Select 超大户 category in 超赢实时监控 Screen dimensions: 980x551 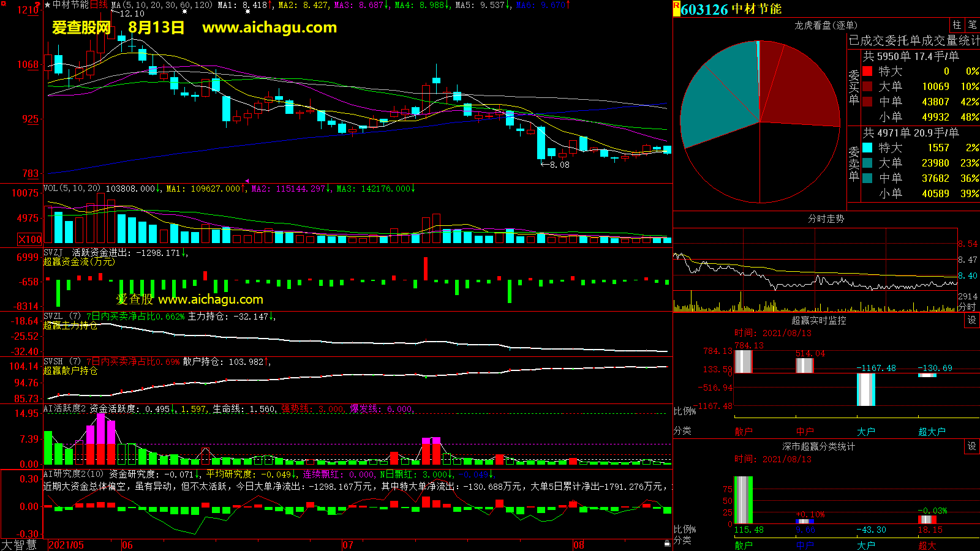(x=932, y=432)
